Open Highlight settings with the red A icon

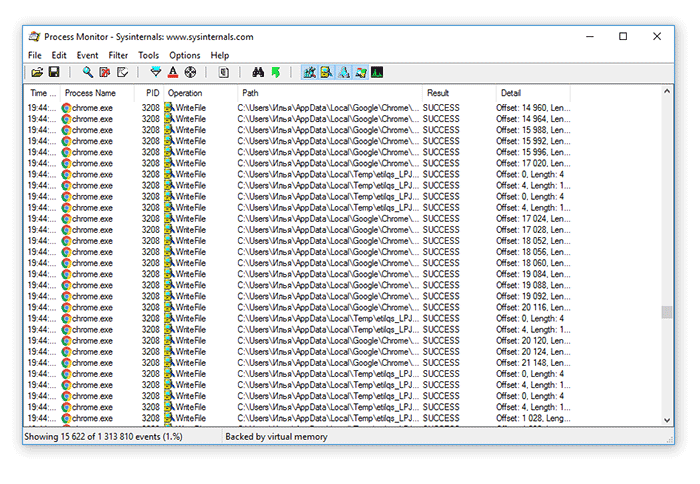coord(173,72)
